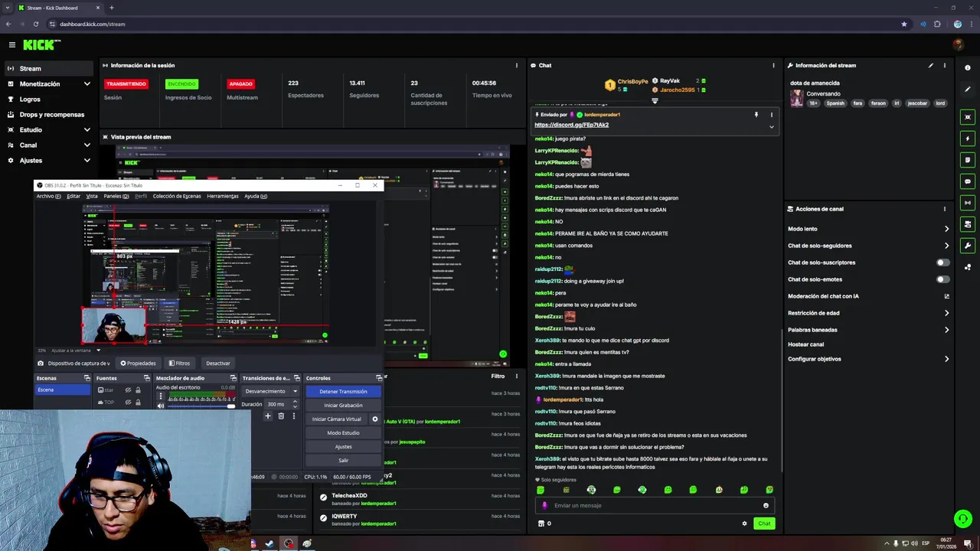This screenshot has height=551, width=980.
Task: Bookmark this page with the Chrome star icon
Action: pos(904,24)
